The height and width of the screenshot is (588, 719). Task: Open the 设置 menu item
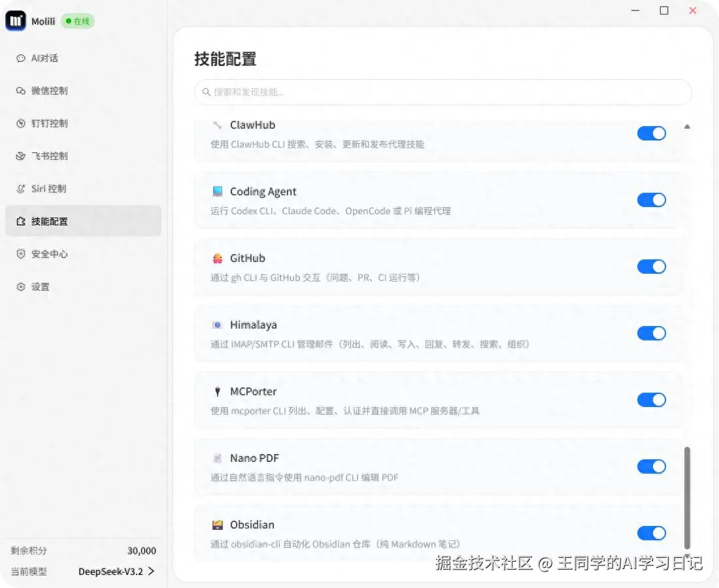click(x=83, y=287)
